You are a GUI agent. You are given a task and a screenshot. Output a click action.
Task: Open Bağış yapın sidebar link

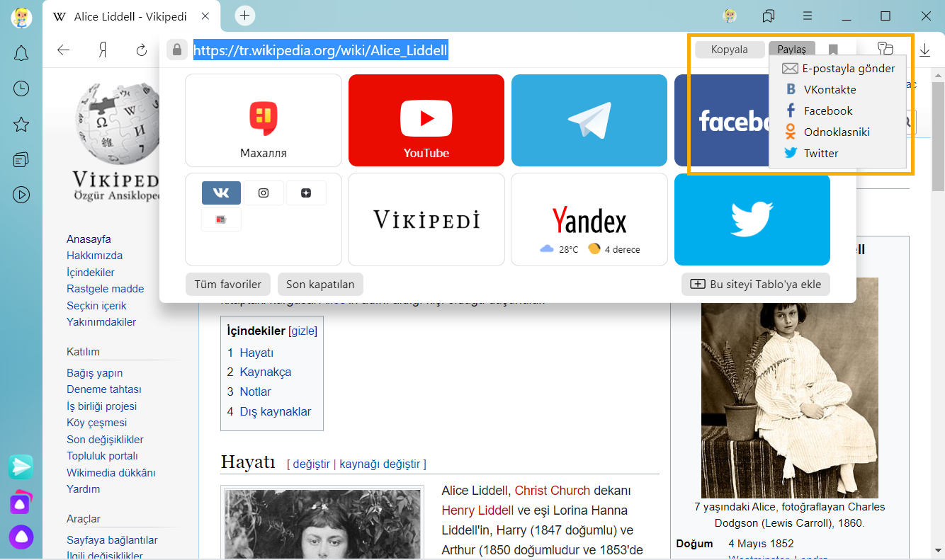click(94, 373)
